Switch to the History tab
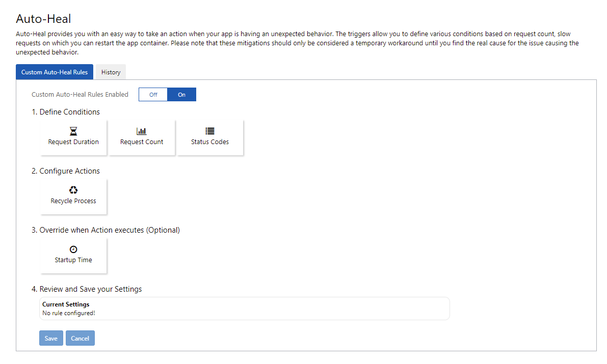 [x=111, y=72]
